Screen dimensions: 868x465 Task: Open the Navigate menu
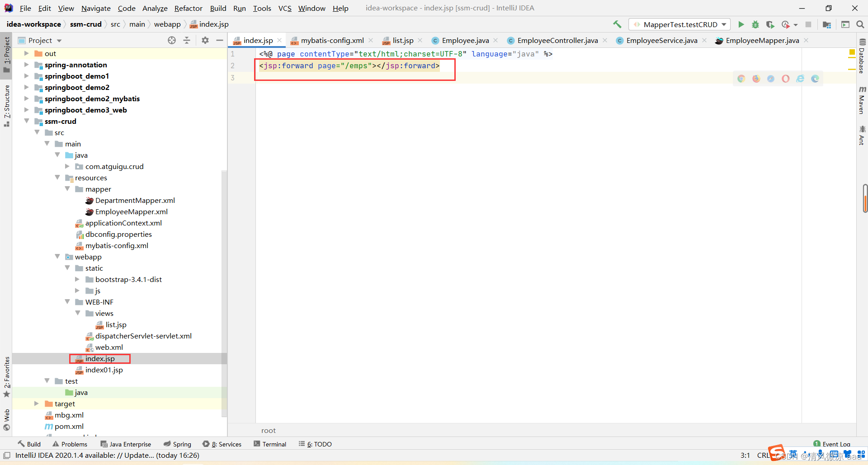(96, 8)
